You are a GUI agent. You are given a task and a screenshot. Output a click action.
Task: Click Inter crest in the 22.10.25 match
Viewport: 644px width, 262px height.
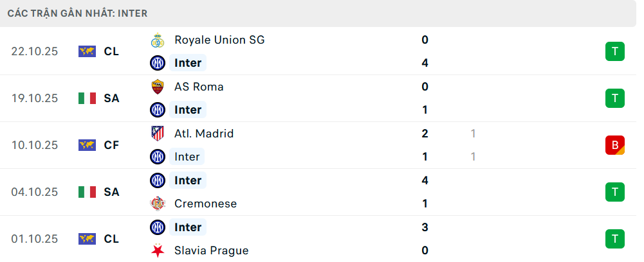(x=158, y=63)
